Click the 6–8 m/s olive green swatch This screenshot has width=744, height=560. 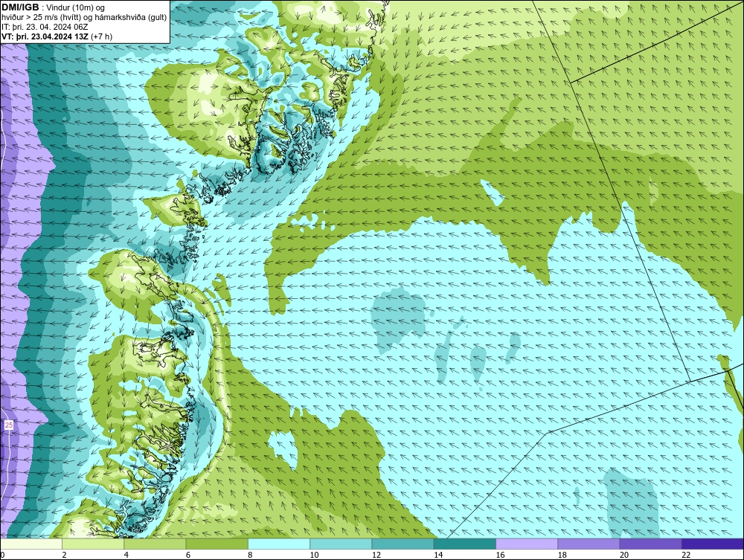click(x=217, y=544)
